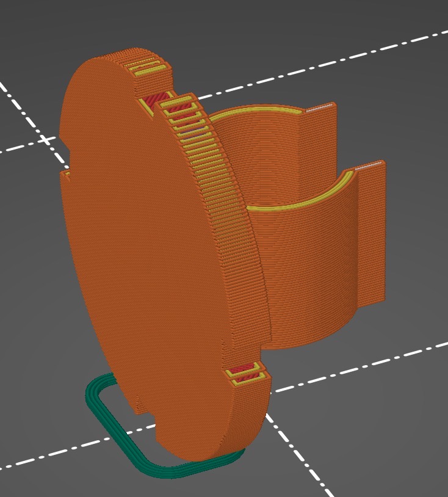Select the flat vertical tab on rear clip arm

tap(319, 147)
